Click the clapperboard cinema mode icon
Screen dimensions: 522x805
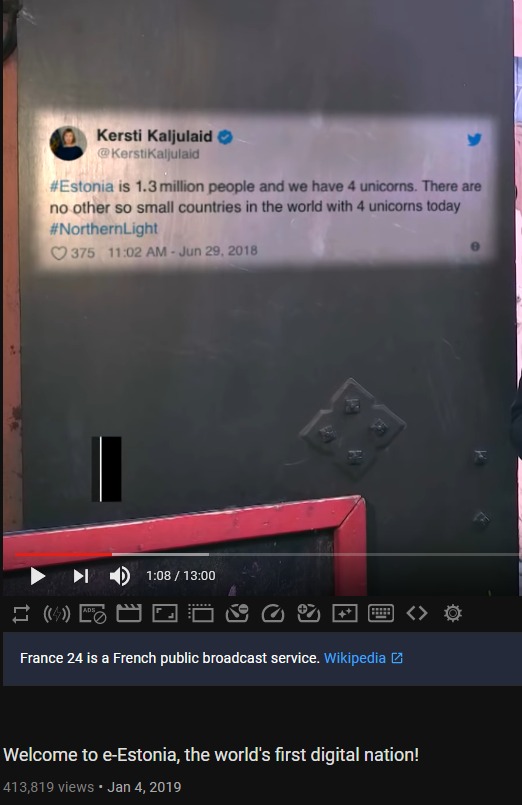129,613
